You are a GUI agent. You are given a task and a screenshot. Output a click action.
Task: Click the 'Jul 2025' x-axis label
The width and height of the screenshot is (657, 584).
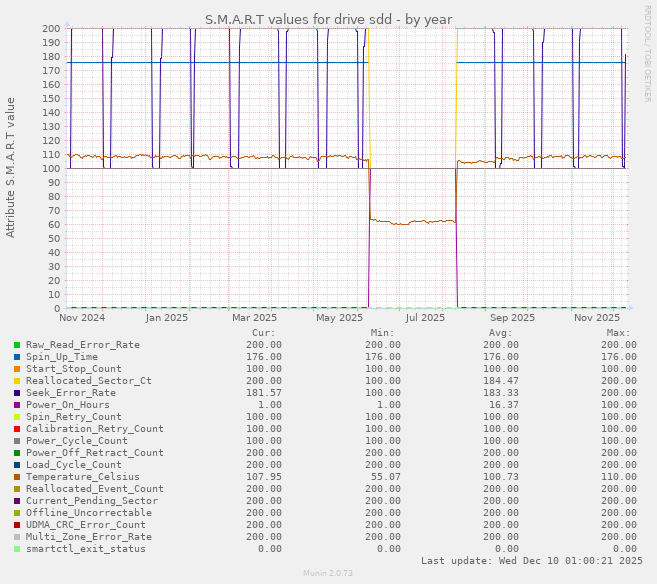click(426, 318)
